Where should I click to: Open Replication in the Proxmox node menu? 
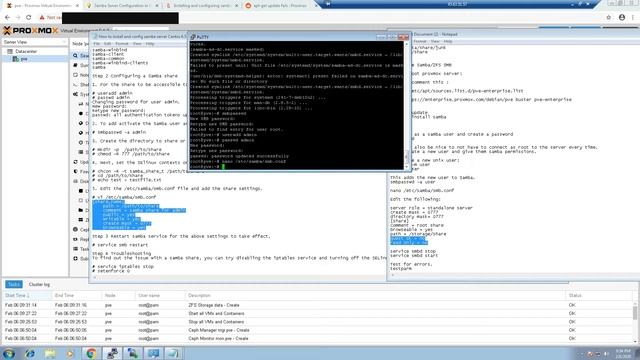[80, 239]
